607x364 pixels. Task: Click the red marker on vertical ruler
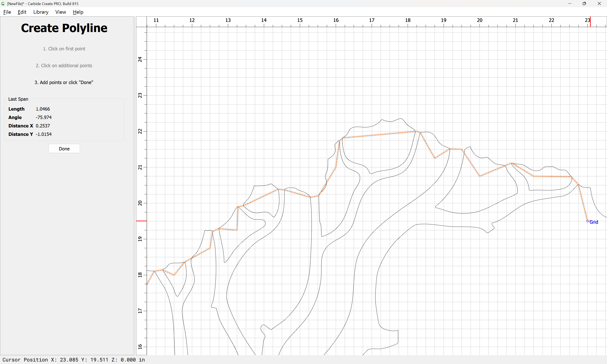[x=141, y=221]
